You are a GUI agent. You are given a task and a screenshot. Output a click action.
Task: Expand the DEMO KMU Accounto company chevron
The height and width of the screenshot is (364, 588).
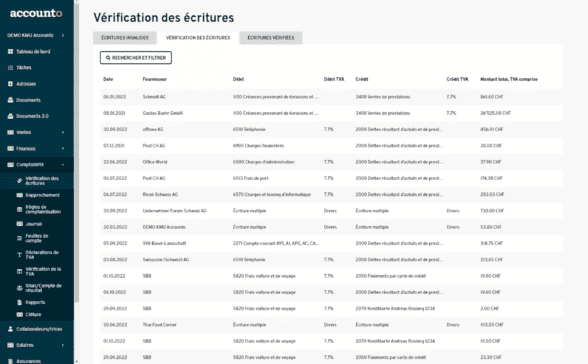click(63, 35)
